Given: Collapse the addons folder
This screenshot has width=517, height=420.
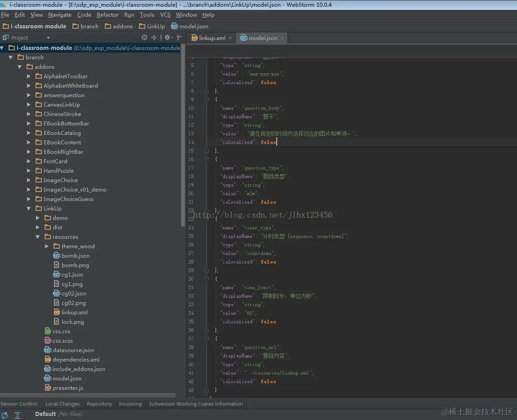Looking at the screenshot, I should click(19, 67).
